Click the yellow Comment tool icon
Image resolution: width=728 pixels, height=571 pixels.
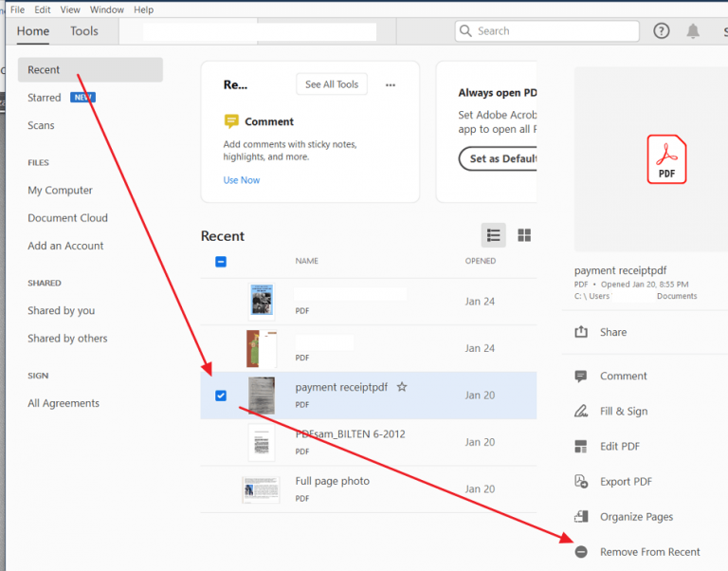[x=231, y=121]
